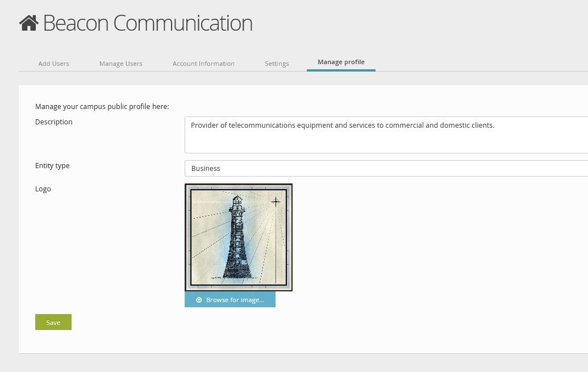The height and width of the screenshot is (372, 588).
Task: Switch to the Manage Users tab
Action: click(x=121, y=64)
